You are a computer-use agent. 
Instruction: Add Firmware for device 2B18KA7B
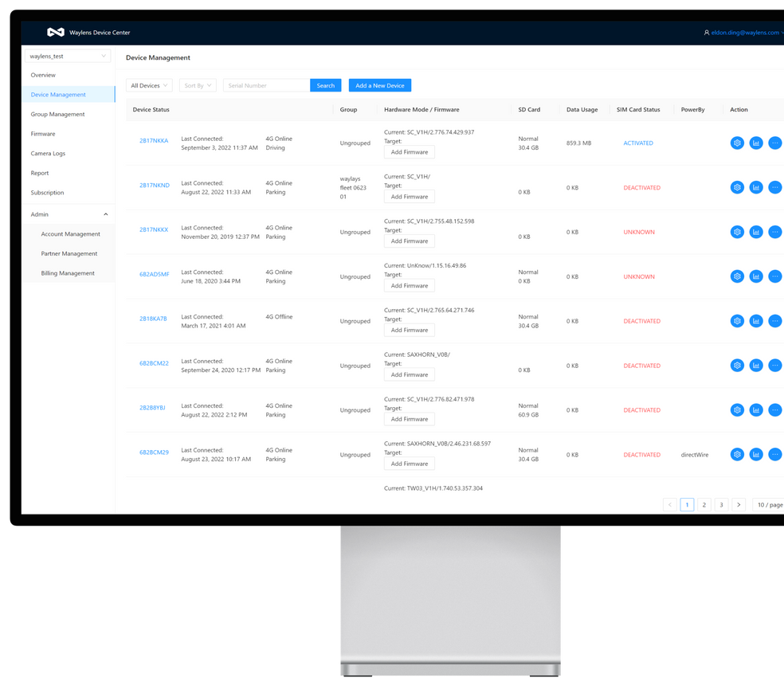(410, 330)
